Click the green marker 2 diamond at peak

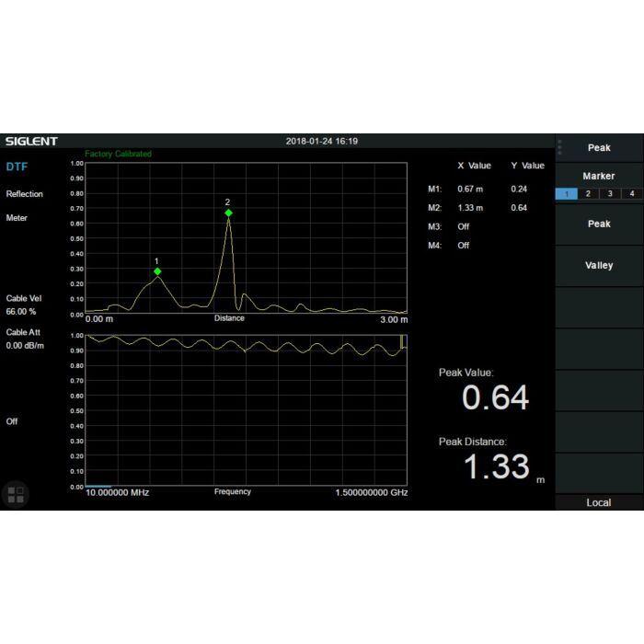(228, 213)
